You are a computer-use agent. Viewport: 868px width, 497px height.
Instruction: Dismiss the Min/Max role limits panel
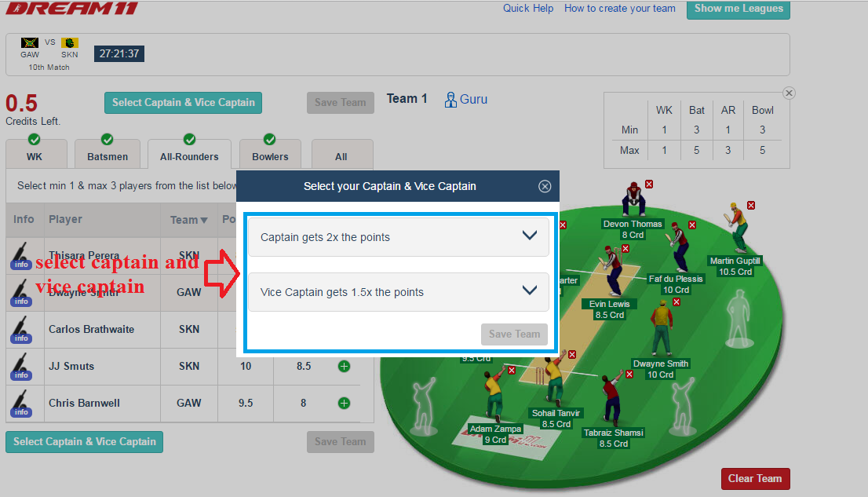pos(790,93)
